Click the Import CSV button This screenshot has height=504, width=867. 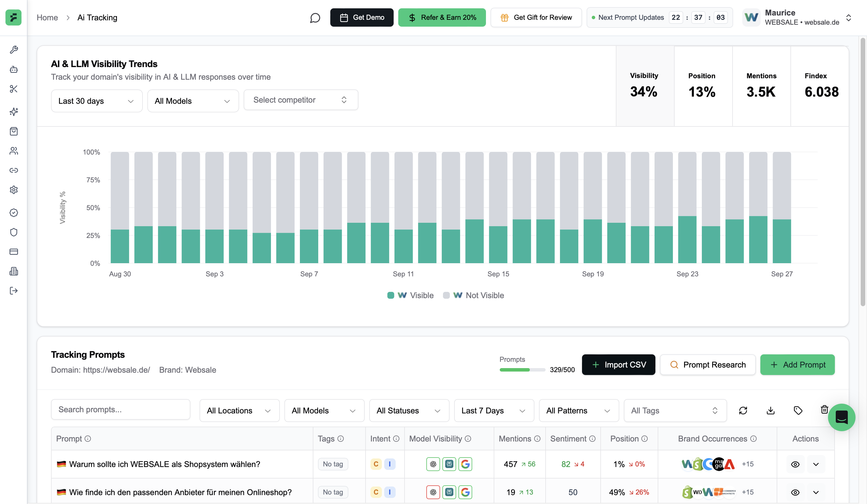click(x=618, y=365)
